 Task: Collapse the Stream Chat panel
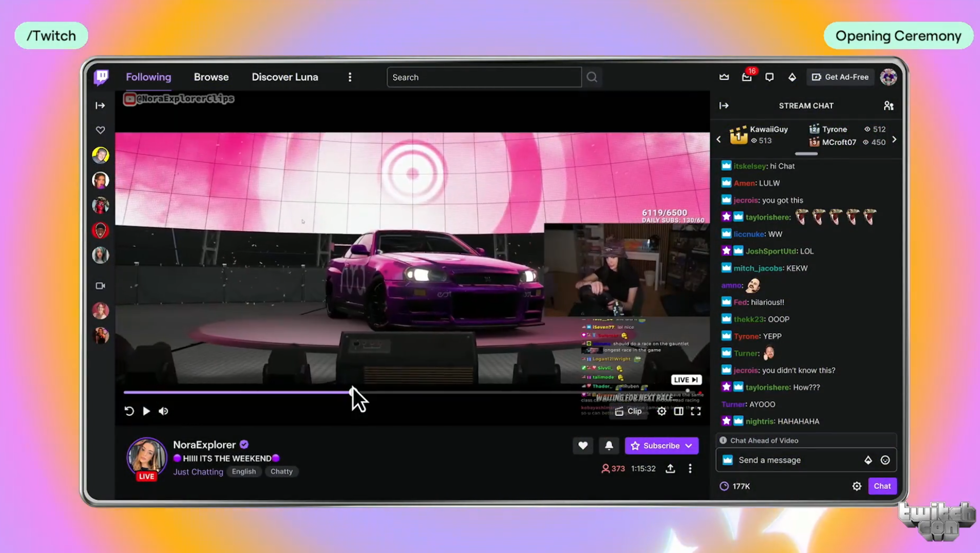tap(724, 105)
